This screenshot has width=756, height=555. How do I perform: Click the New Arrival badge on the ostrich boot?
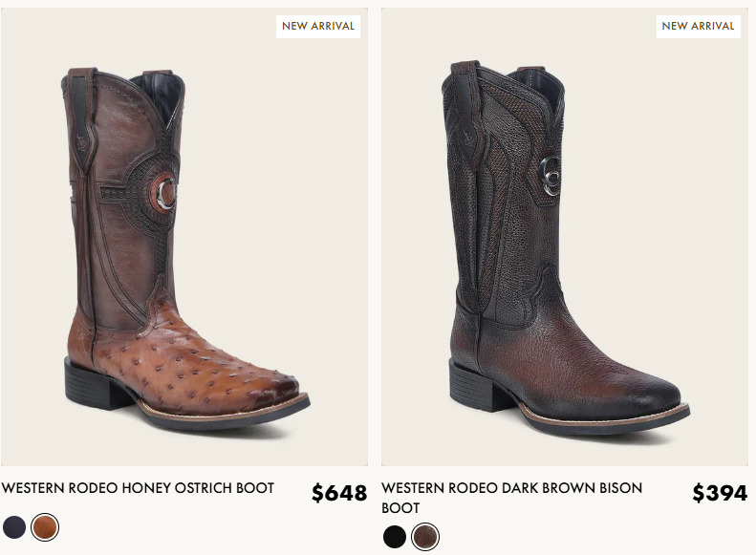click(318, 26)
